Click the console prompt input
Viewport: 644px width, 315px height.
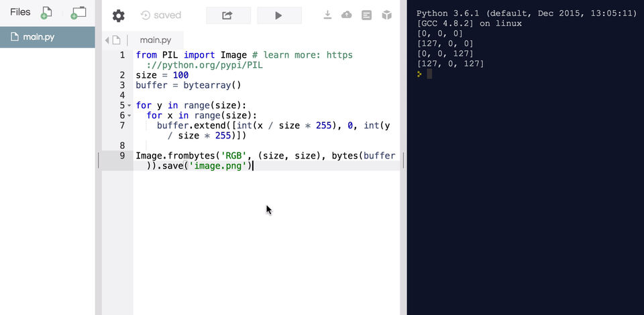pos(429,74)
